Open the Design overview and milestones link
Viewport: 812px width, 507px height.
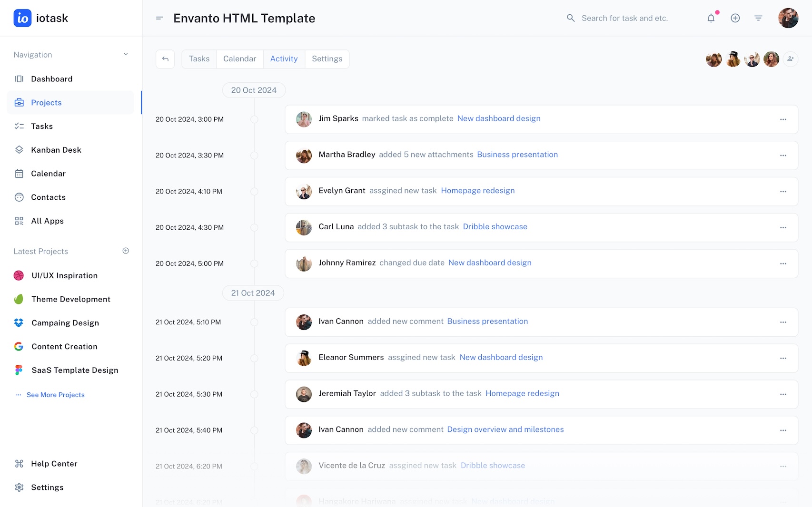coord(505,429)
